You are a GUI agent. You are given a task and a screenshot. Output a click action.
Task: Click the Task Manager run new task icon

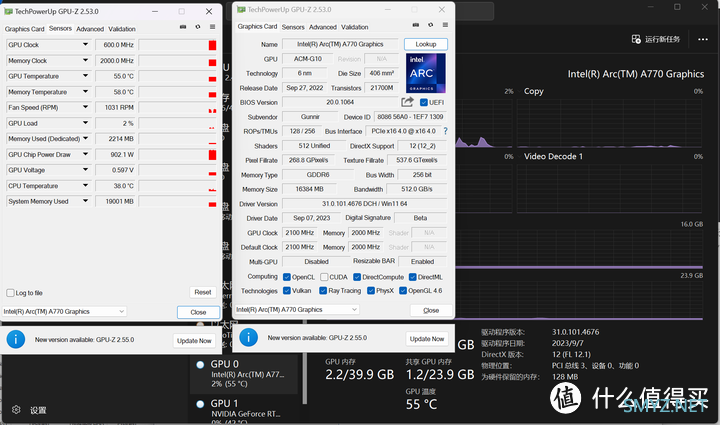(x=636, y=39)
